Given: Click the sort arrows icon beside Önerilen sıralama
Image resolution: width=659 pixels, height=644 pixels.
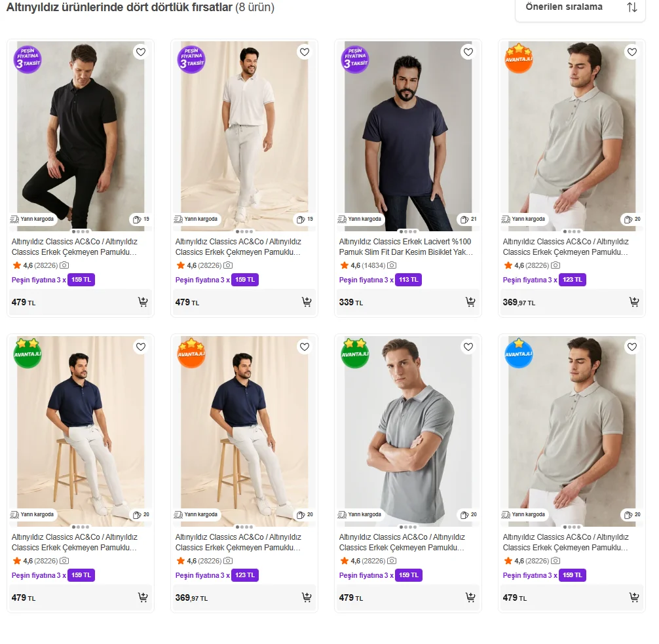Looking at the screenshot, I should (x=631, y=7).
